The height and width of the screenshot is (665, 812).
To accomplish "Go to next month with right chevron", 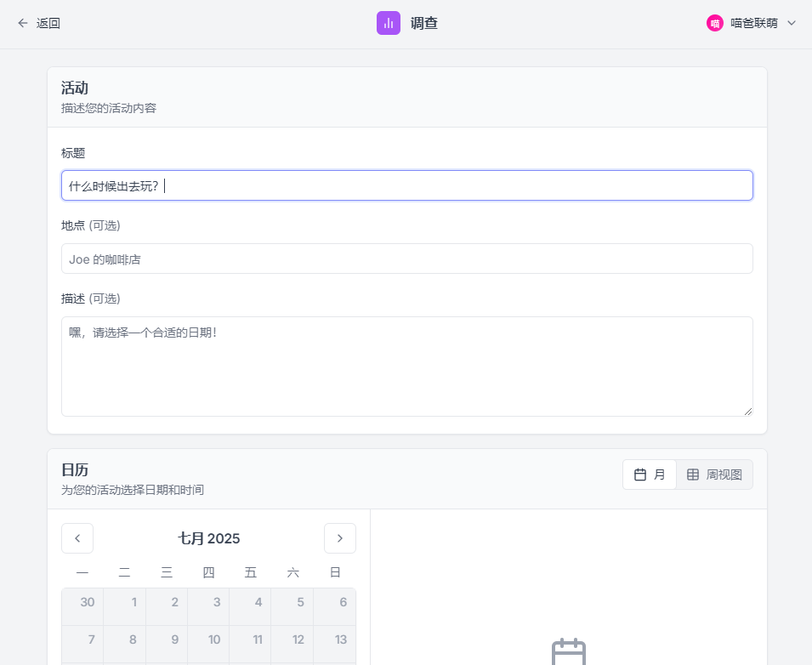I will pos(340,538).
